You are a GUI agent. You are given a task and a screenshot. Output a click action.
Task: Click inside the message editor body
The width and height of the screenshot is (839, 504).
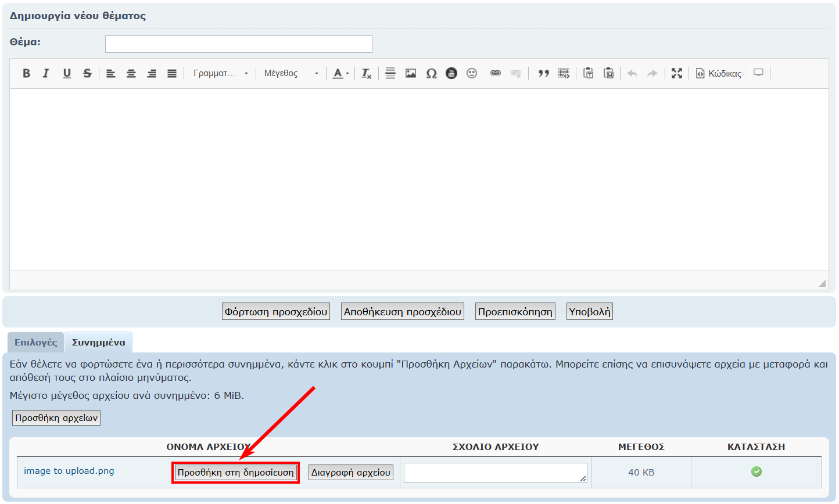pos(419,179)
